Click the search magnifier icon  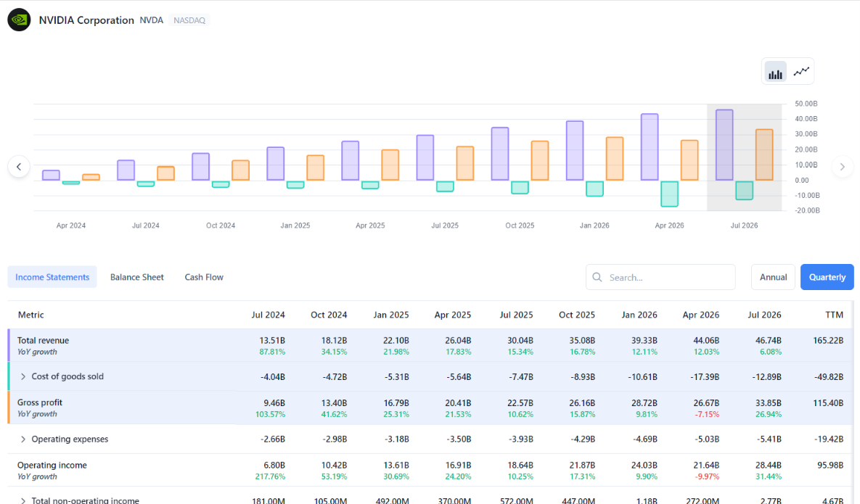(x=597, y=277)
